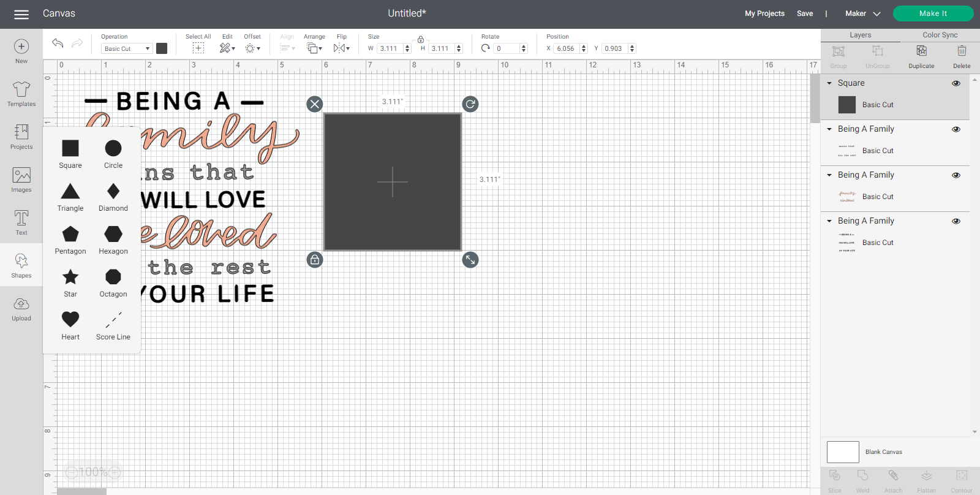Select the dark square on canvas
This screenshot has height=495, width=980.
coord(393,182)
